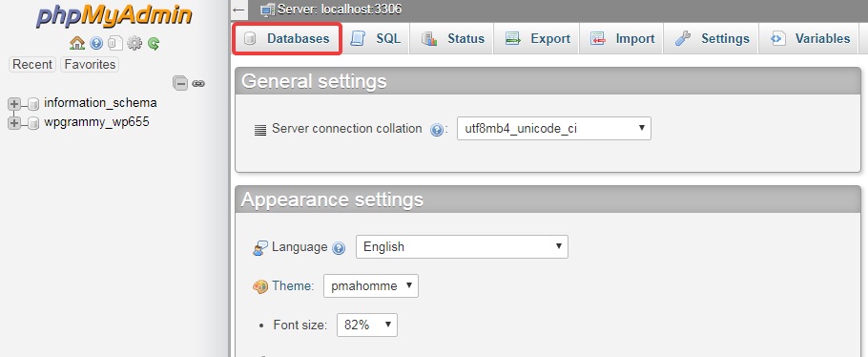Expand the wpgrammy_wp655 database tree

14,123
